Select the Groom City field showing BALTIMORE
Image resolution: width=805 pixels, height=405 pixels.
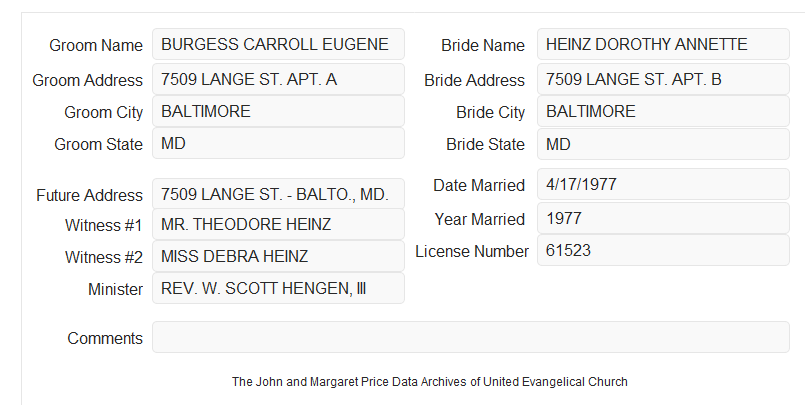point(278,111)
